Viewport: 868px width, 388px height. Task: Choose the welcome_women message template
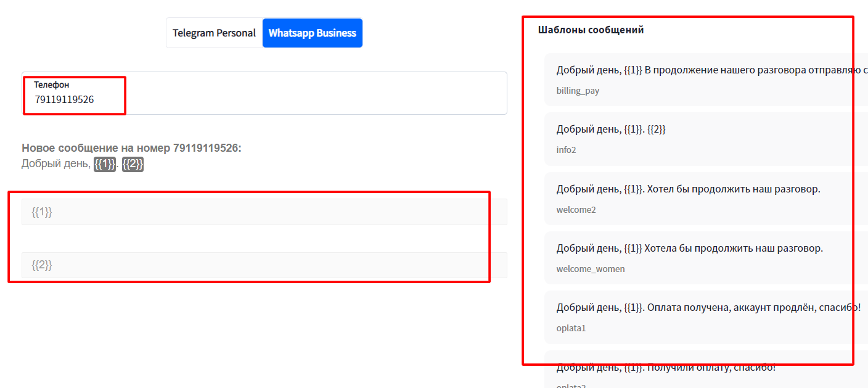click(x=706, y=258)
